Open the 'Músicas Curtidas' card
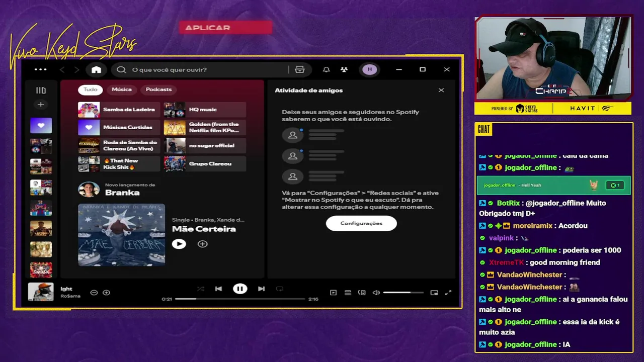 click(119, 128)
